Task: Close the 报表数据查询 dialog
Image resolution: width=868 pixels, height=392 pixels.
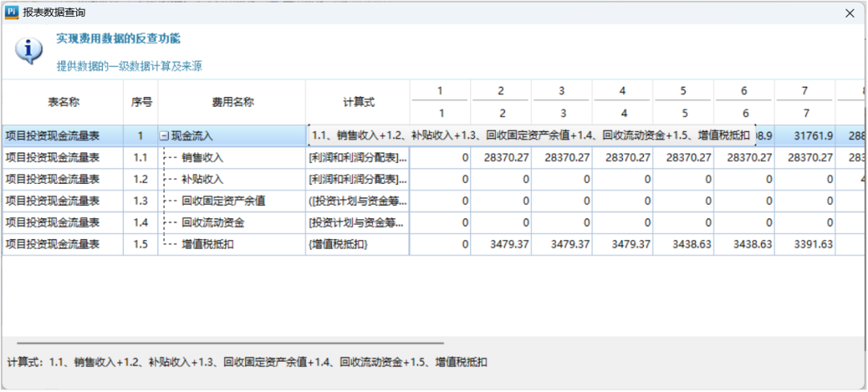Action: point(850,13)
